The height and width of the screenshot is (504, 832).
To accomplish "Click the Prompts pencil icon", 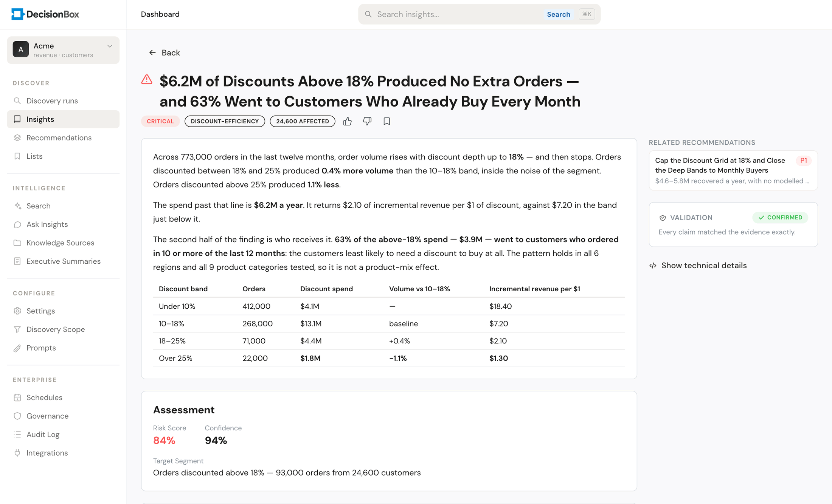I will pos(17,348).
